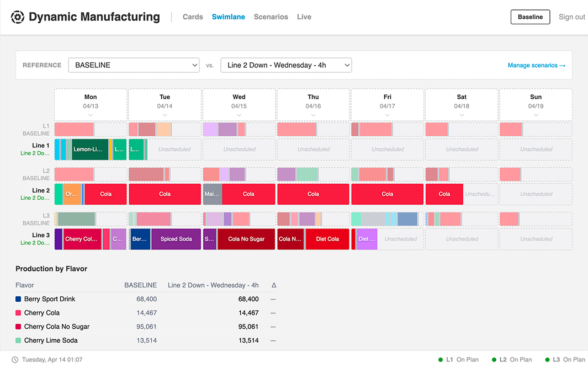588x368 pixels.
Task: Click the clock icon beside the date
Action: (x=14, y=360)
